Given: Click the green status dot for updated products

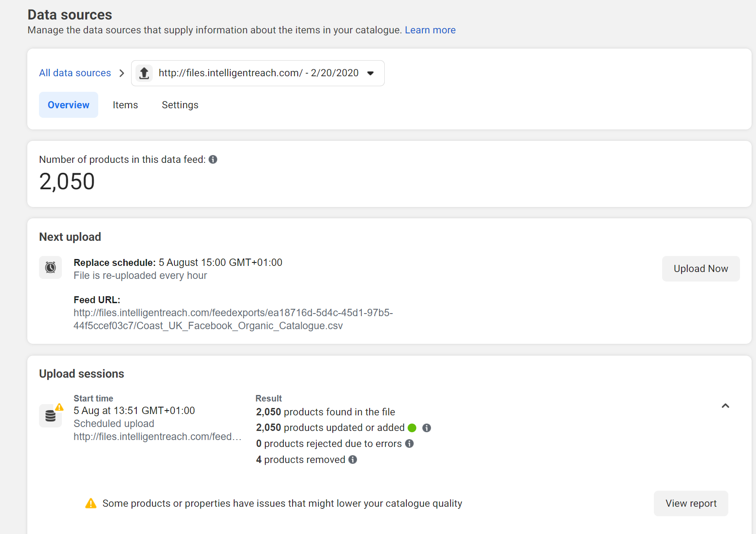Looking at the screenshot, I should point(412,428).
